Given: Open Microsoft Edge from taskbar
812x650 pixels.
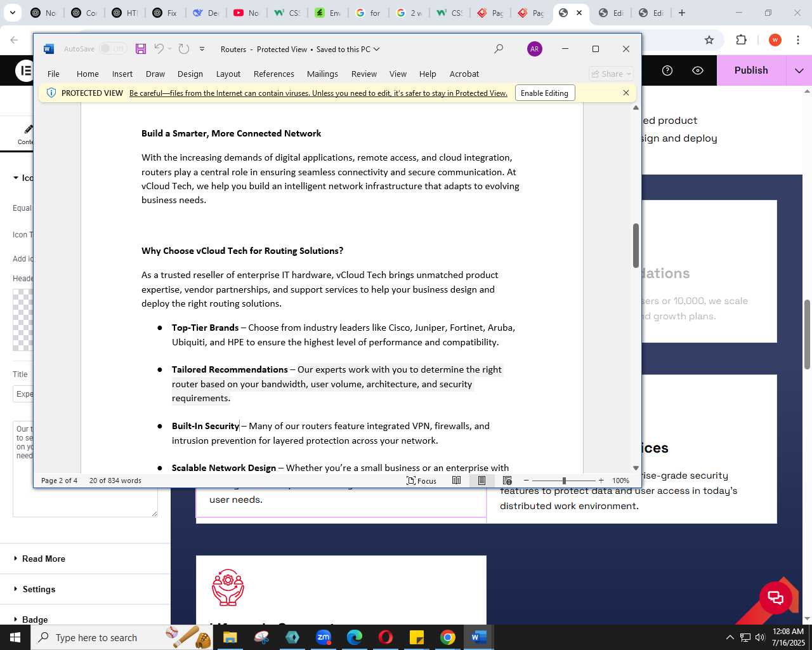Looking at the screenshot, I should click(x=355, y=637).
